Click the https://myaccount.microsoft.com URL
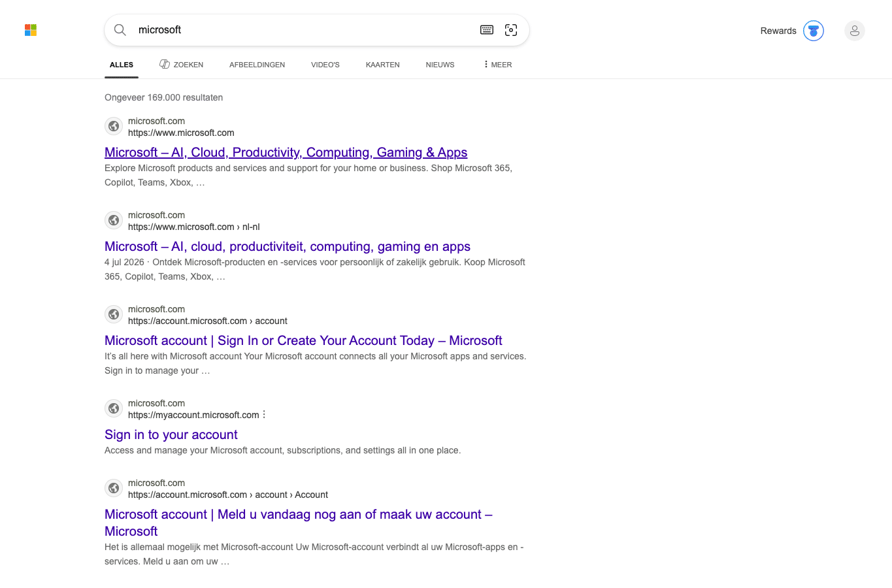Viewport: 892px width, 588px height. click(193, 415)
